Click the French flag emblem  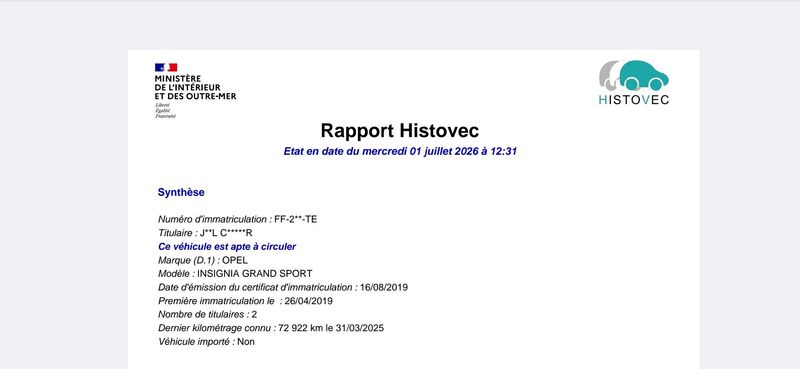coord(166,67)
